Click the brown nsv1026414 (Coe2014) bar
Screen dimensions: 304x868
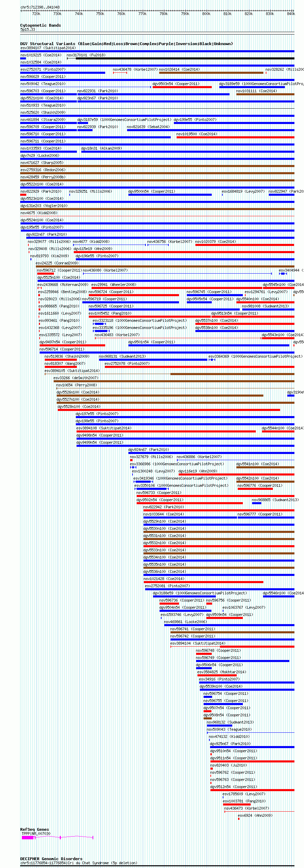point(211,73)
